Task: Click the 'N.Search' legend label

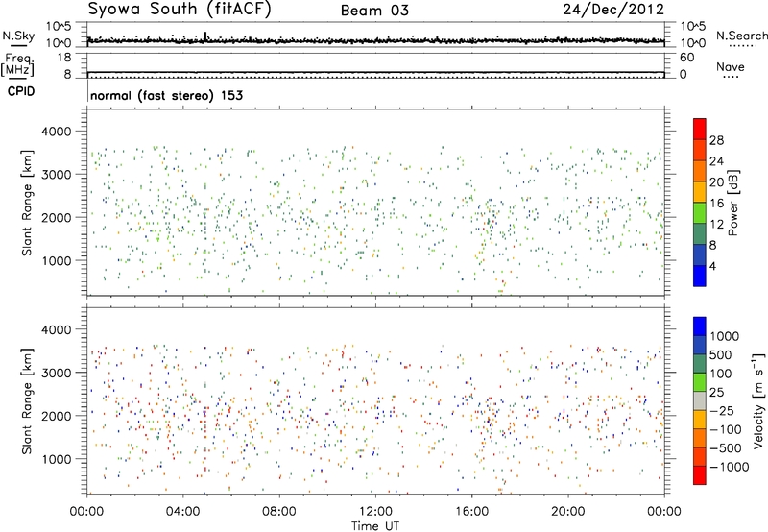Action: (x=741, y=36)
